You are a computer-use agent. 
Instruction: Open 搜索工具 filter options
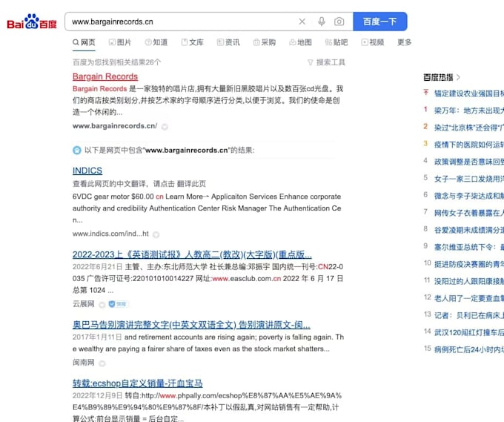point(326,62)
